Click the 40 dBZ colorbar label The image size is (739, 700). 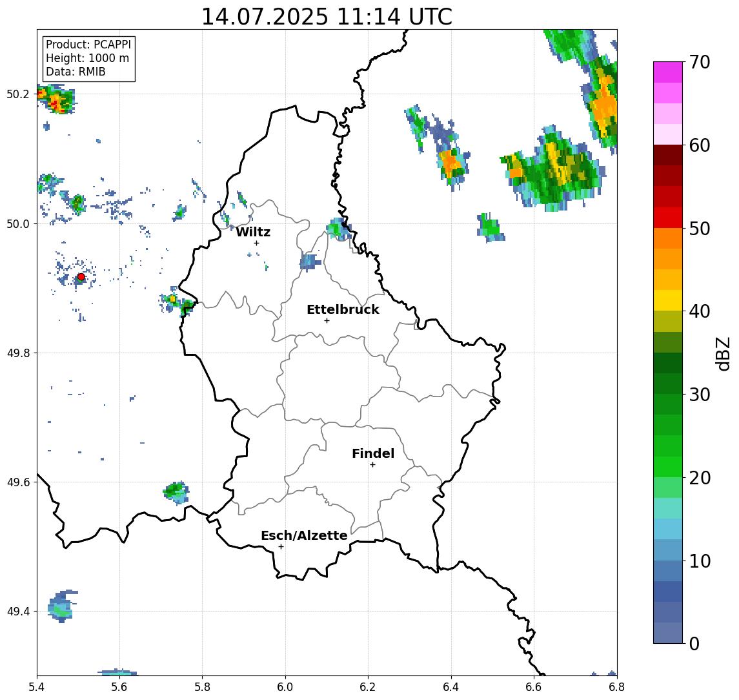click(700, 311)
